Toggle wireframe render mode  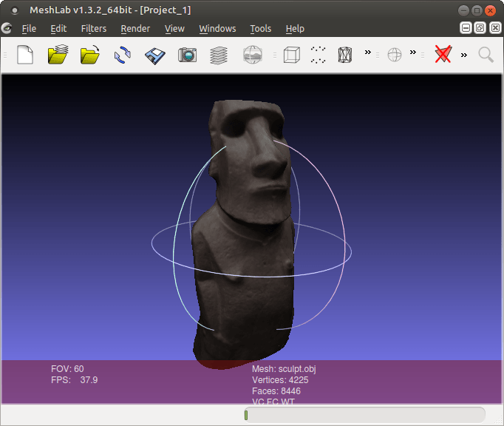coord(345,55)
